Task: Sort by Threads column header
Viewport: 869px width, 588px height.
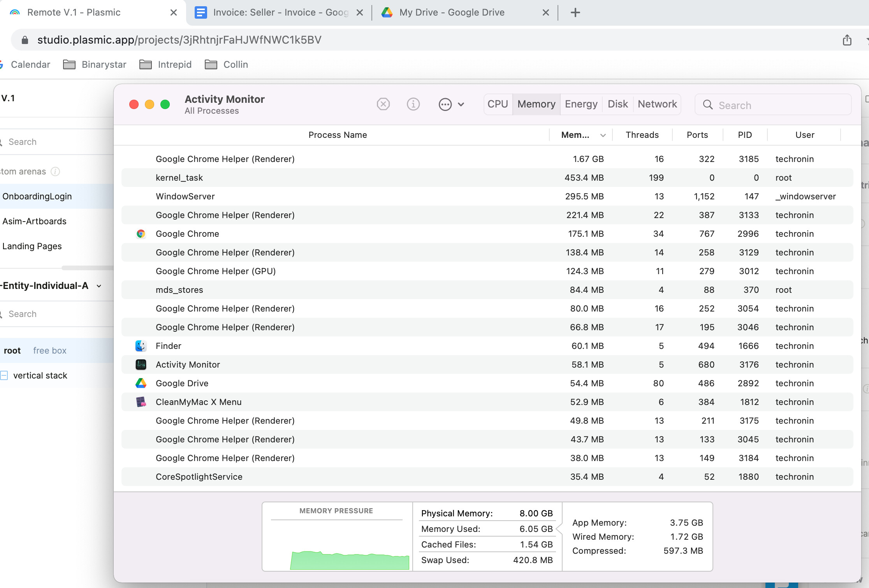Action: 642,135
